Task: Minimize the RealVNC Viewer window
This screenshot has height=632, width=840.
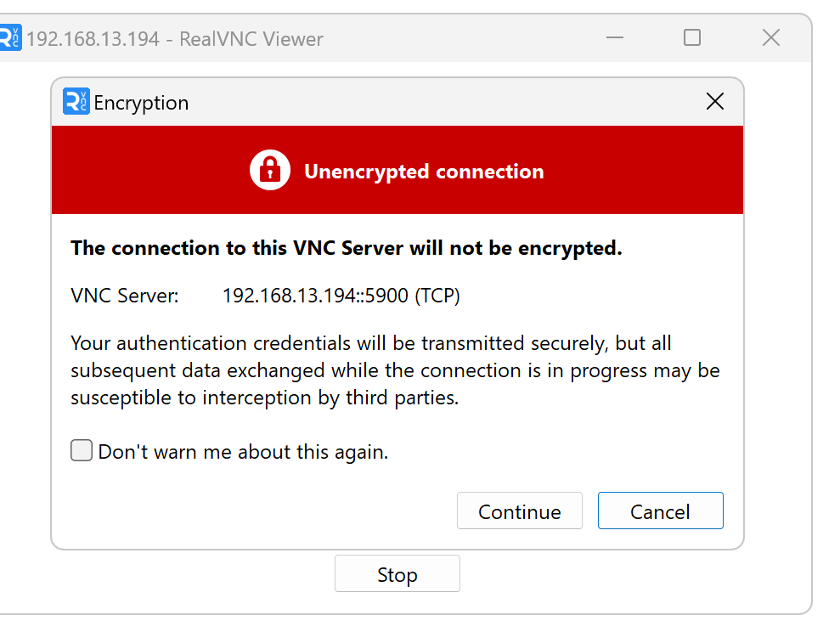Action: 616,38
